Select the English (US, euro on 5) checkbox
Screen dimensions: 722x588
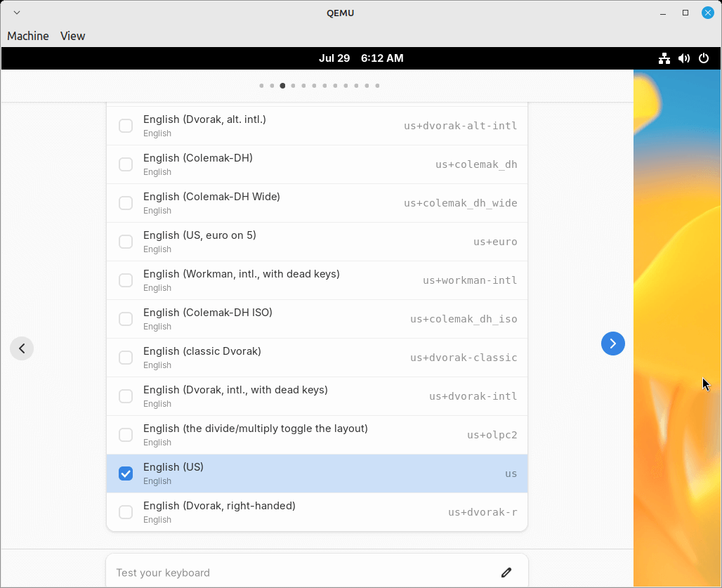(126, 242)
